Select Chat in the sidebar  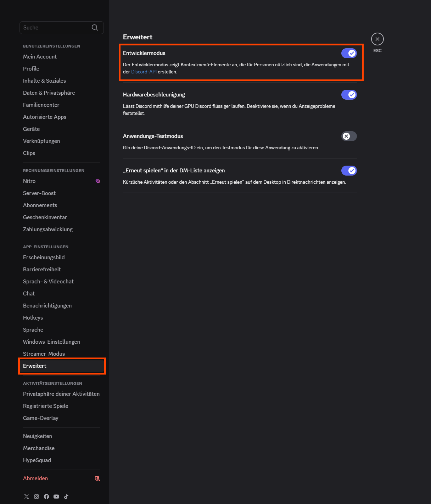(x=62, y=294)
